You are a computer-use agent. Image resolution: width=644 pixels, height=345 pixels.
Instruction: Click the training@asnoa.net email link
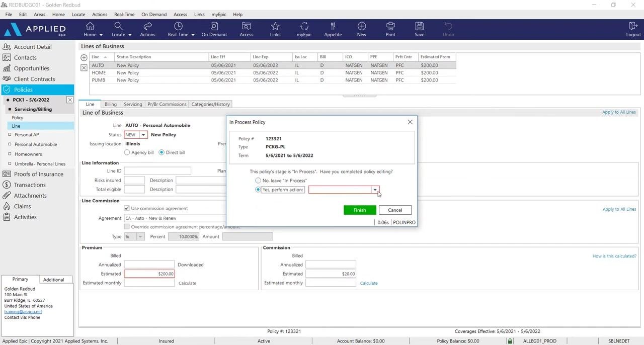[23, 312]
